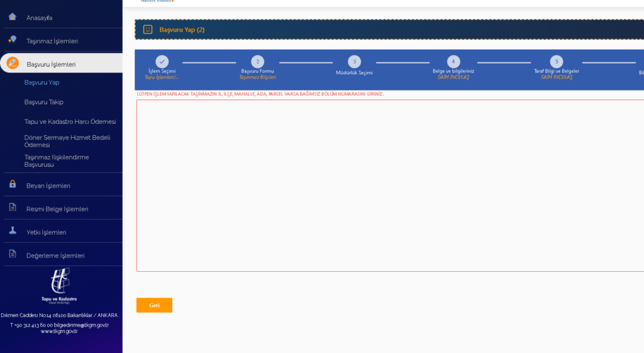The width and height of the screenshot is (644, 353).
Task: Click the bilgiedinme@tkgm.gov.tr email text
Action: pyautogui.click(x=81, y=325)
